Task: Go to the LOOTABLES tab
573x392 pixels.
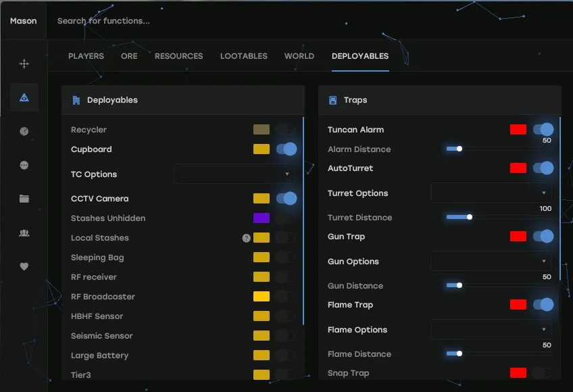Action: point(243,56)
